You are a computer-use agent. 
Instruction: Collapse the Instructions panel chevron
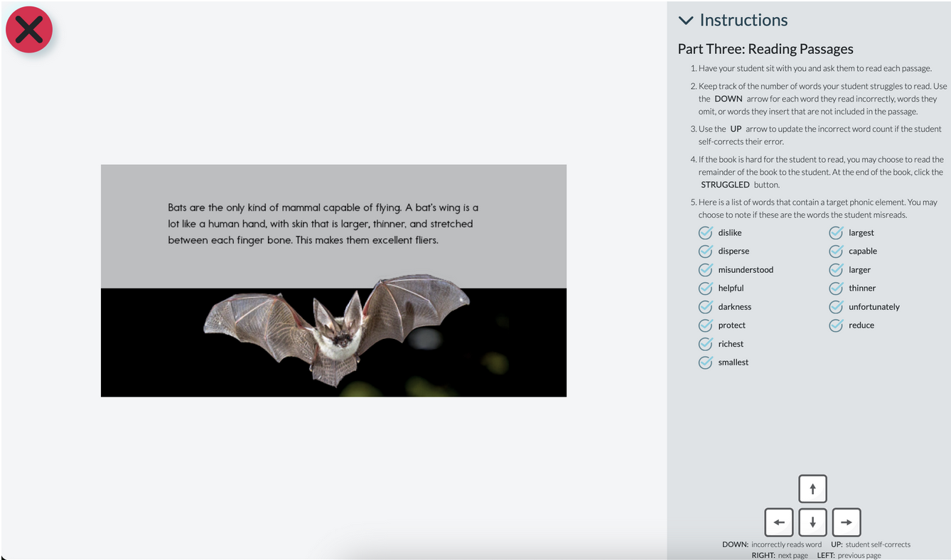tap(686, 21)
